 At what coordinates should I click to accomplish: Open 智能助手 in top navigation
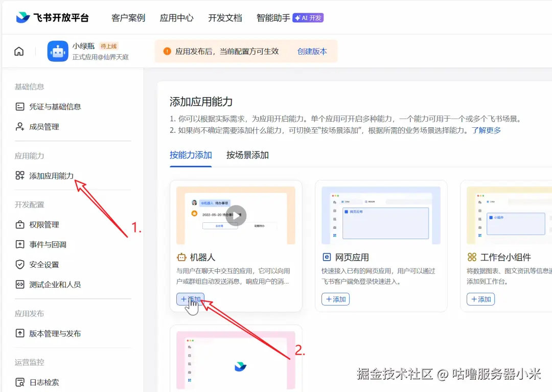[x=273, y=18]
